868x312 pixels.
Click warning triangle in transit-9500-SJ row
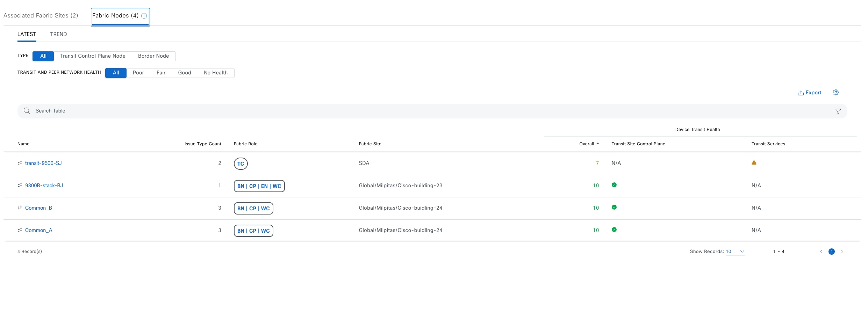click(754, 162)
